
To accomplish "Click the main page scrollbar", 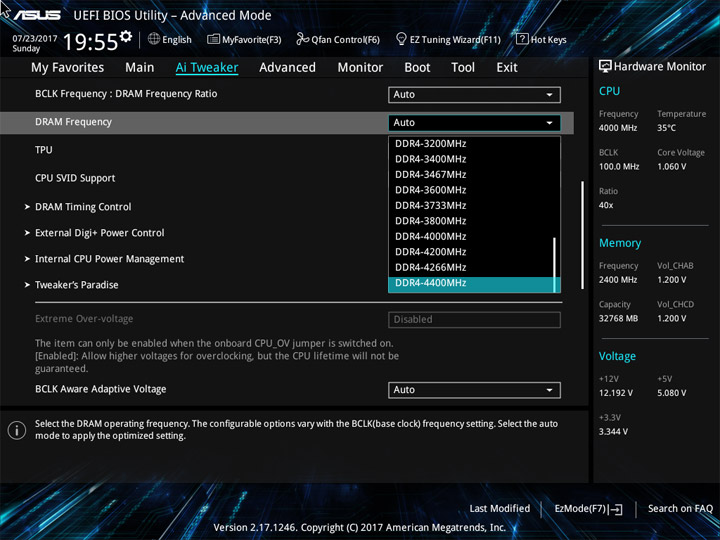I will 583,235.
